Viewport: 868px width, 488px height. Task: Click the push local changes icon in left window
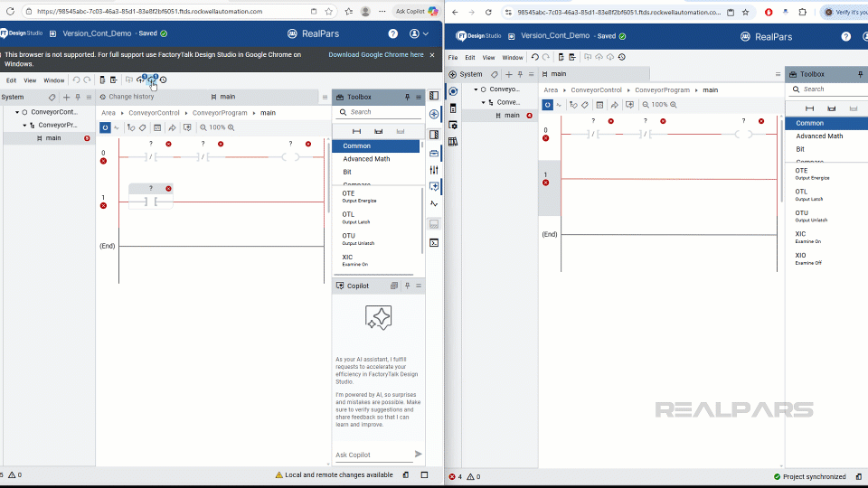coord(141,80)
